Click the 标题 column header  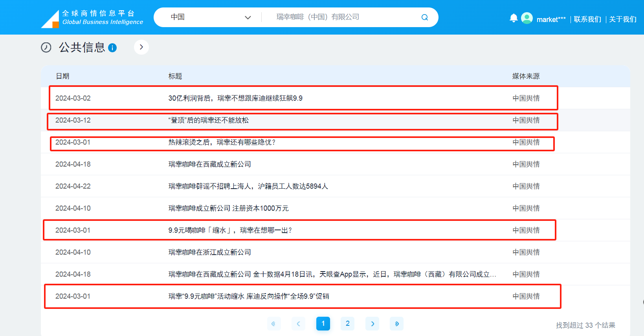click(175, 76)
